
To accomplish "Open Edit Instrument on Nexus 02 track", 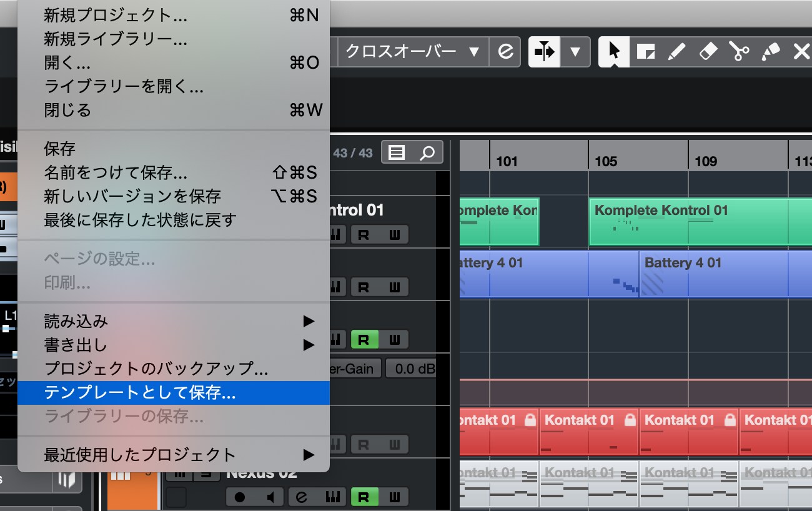I will coord(334,497).
